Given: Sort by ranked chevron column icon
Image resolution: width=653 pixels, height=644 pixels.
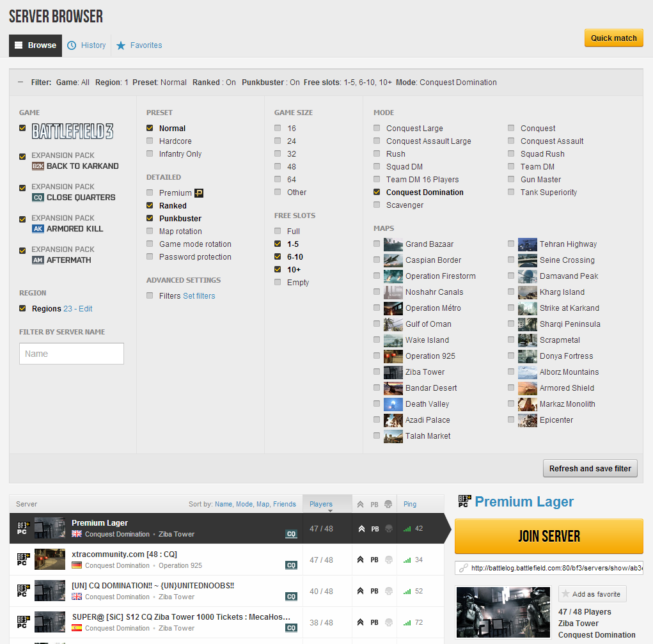Looking at the screenshot, I should click(360, 505).
